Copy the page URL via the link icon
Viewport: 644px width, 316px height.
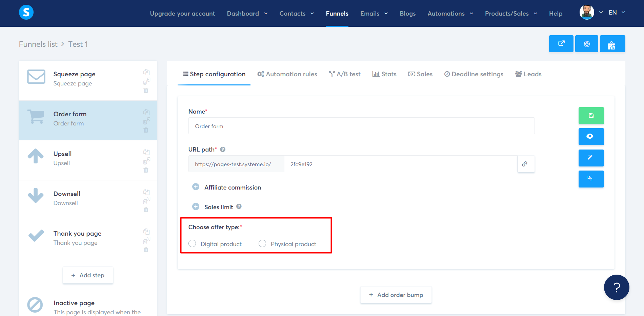[x=526, y=164]
